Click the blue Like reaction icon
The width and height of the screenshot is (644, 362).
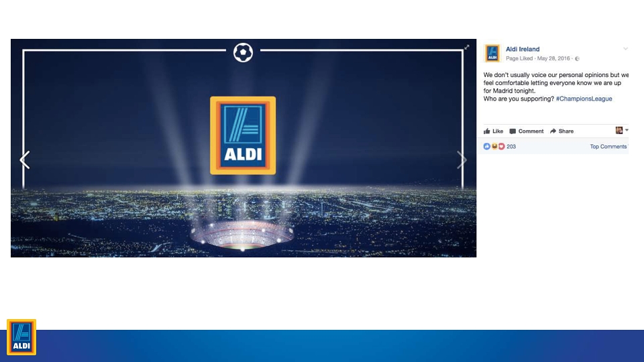pos(487,147)
